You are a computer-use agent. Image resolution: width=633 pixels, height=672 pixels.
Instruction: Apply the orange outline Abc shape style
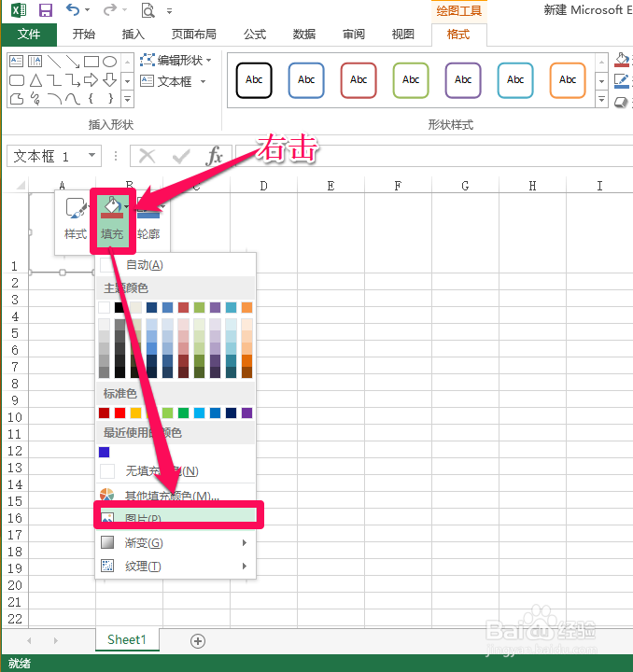coord(568,80)
